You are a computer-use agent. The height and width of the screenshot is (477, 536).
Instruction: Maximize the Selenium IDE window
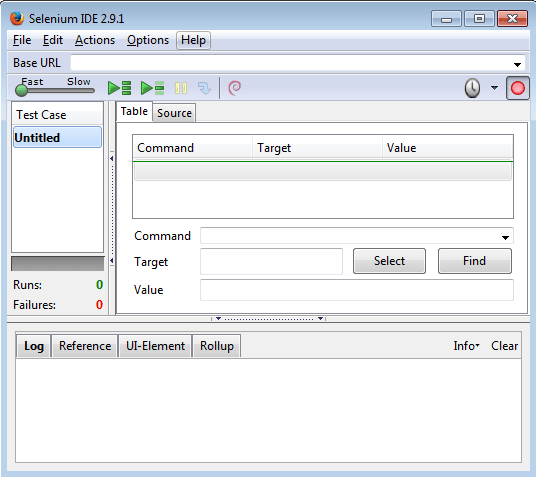coord(479,18)
